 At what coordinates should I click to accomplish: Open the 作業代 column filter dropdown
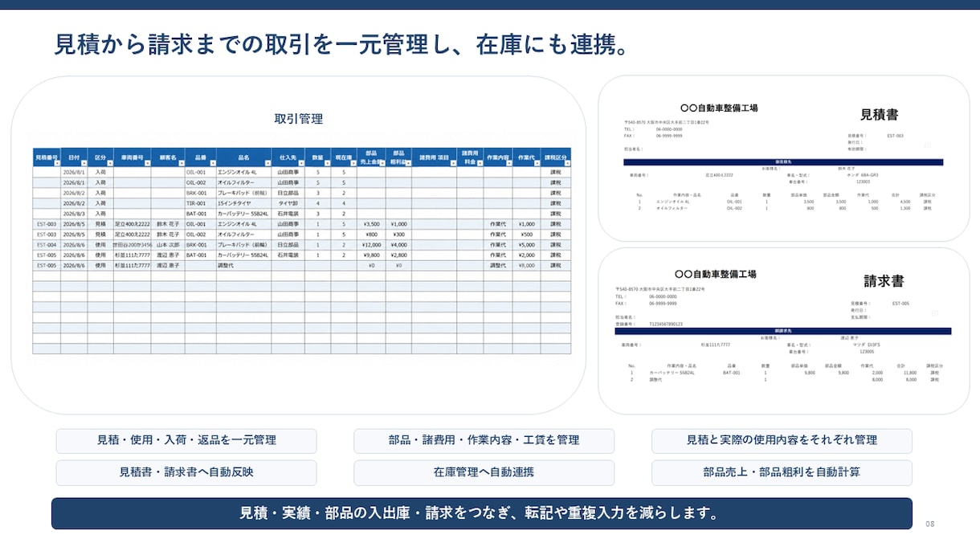(537, 163)
